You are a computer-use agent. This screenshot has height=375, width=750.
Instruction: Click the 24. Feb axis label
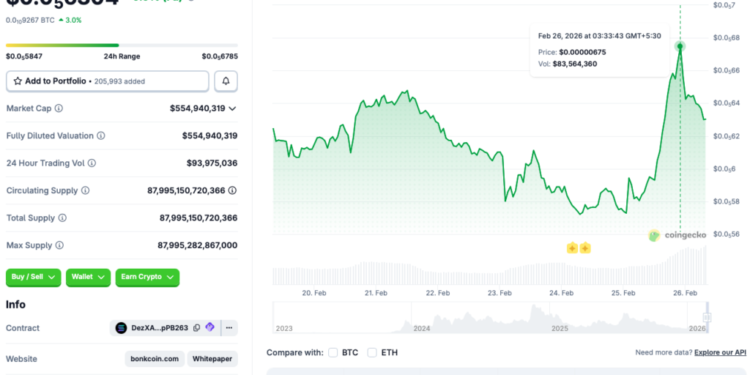[x=561, y=293]
